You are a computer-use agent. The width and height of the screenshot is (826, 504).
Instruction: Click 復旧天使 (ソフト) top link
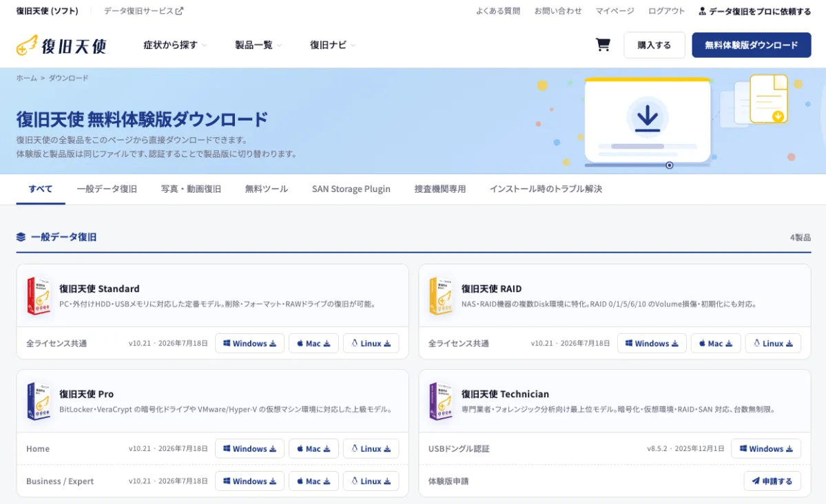[48, 11]
